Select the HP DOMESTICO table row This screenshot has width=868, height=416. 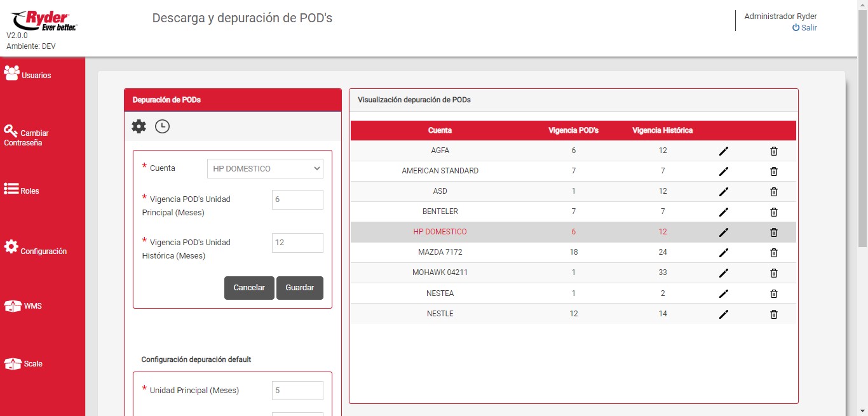click(440, 232)
